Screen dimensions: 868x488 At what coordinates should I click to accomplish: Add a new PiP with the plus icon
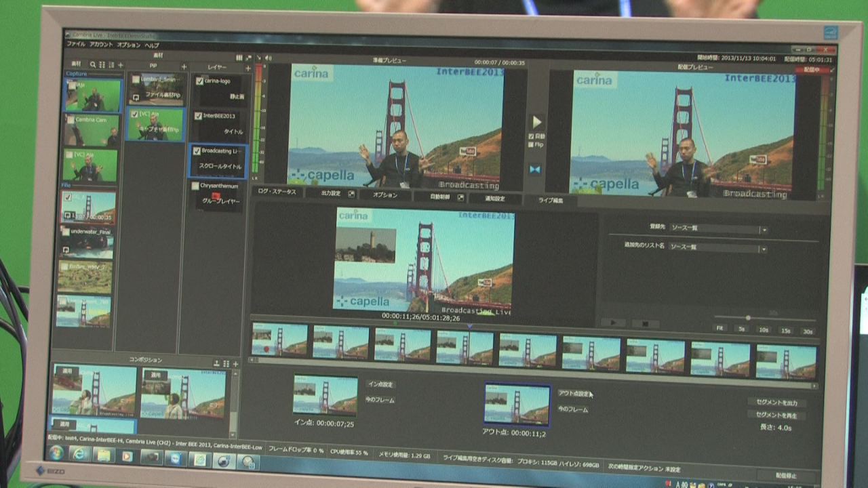coord(184,66)
